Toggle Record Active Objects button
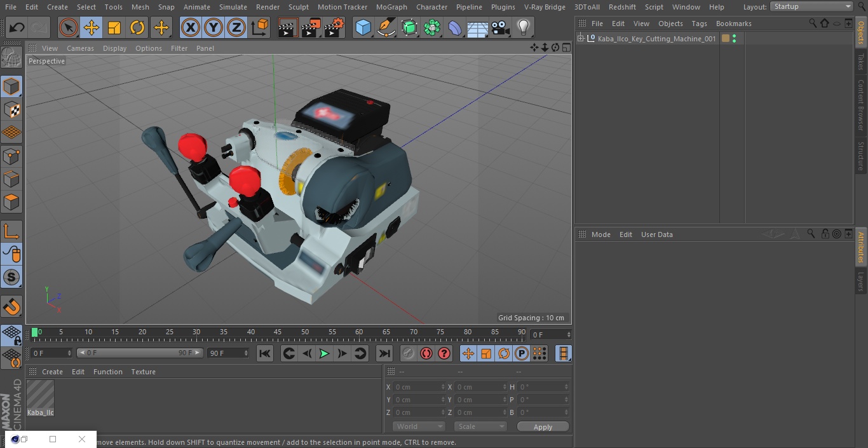Viewport: 868px width, 448px height. pyautogui.click(x=409, y=353)
